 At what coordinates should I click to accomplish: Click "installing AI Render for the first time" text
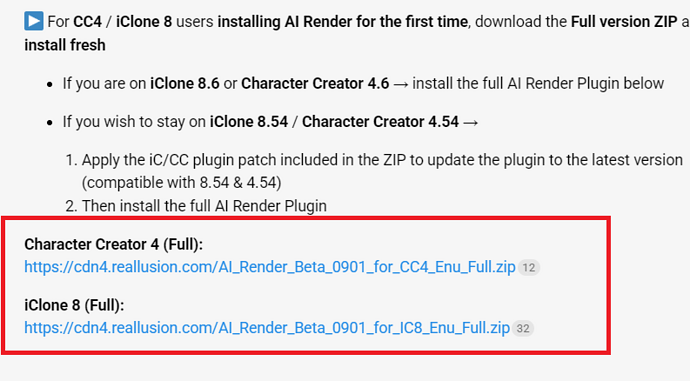tap(343, 22)
